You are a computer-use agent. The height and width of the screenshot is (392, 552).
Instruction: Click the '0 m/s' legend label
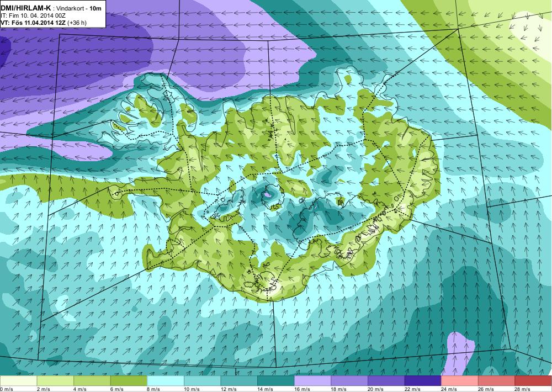pos(6,389)
